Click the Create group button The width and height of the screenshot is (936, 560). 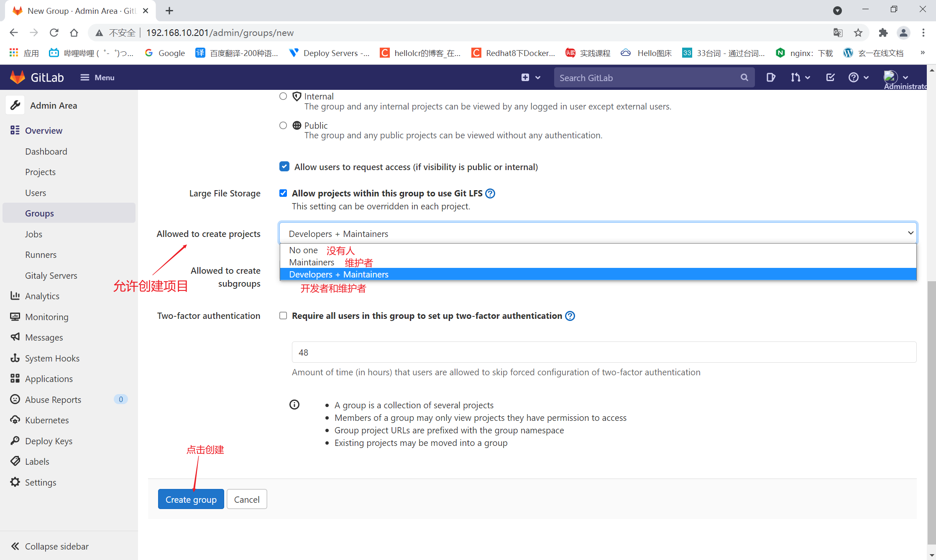pyautogui.click(x=191, y=499)
